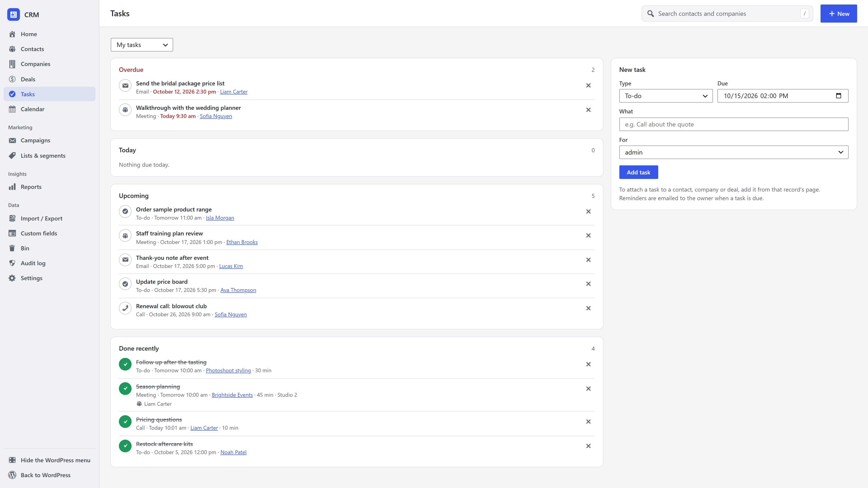Open the Bin
The height and width of the screenshot is (488, 868).
click(50, 248)
